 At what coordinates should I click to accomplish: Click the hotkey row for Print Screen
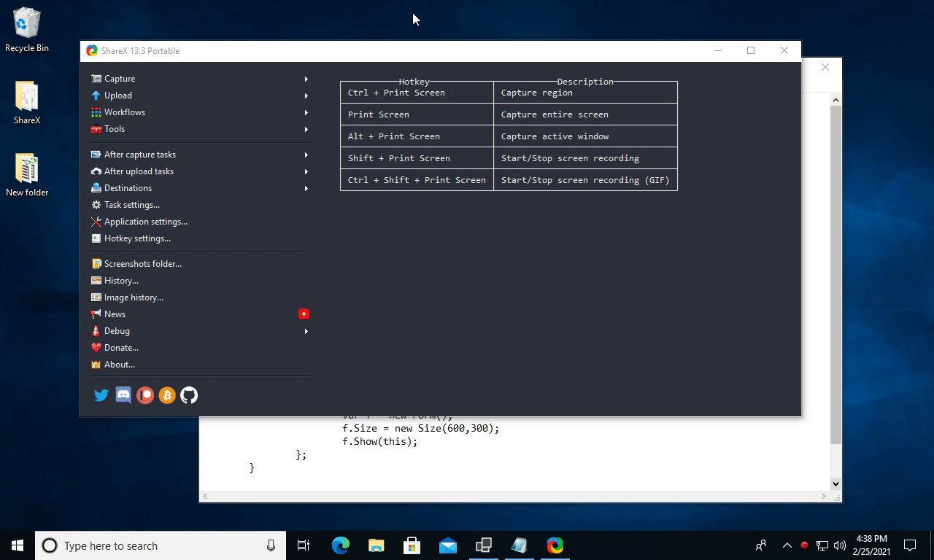[x=416, y=114]
